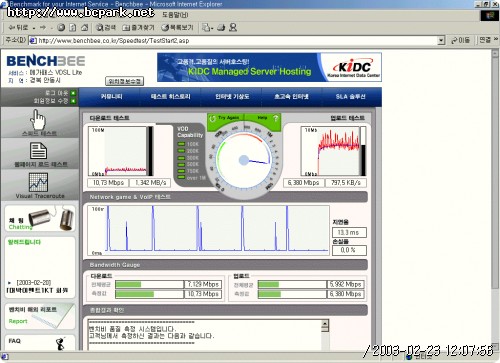The height and width of the screenshot is (363, 500).
Task: Open the 검색 search toolbar button
Action: click(106, 28)
